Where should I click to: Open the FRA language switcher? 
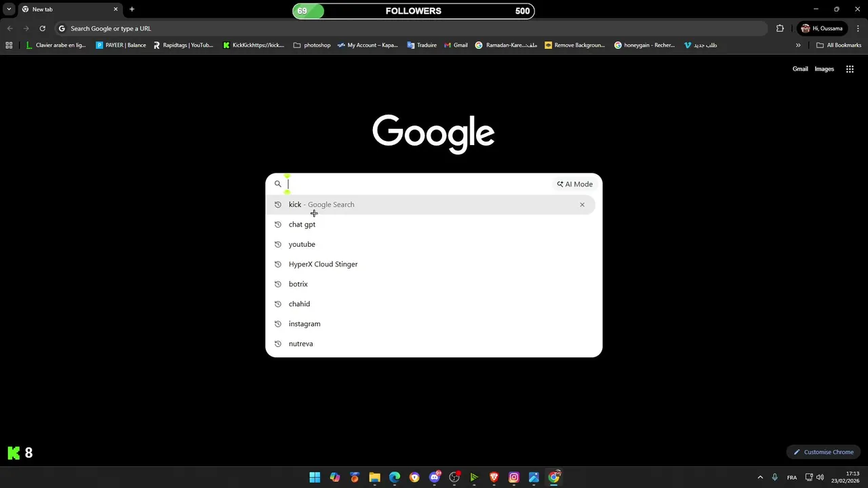click(791, 477)
